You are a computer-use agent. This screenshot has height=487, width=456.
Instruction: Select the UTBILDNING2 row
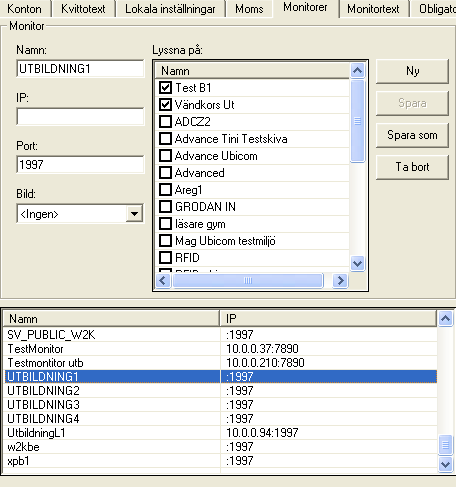pos(221,391)
